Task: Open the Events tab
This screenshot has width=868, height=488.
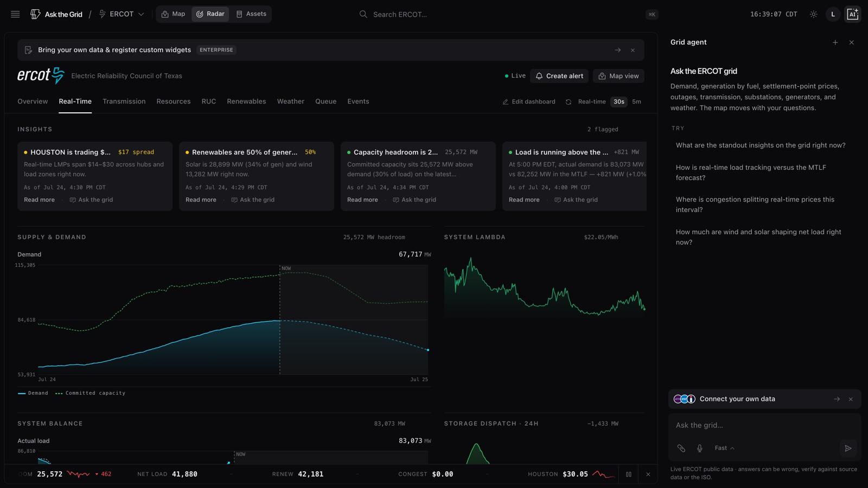Action: pyautogui.click(x=358, y=101)
